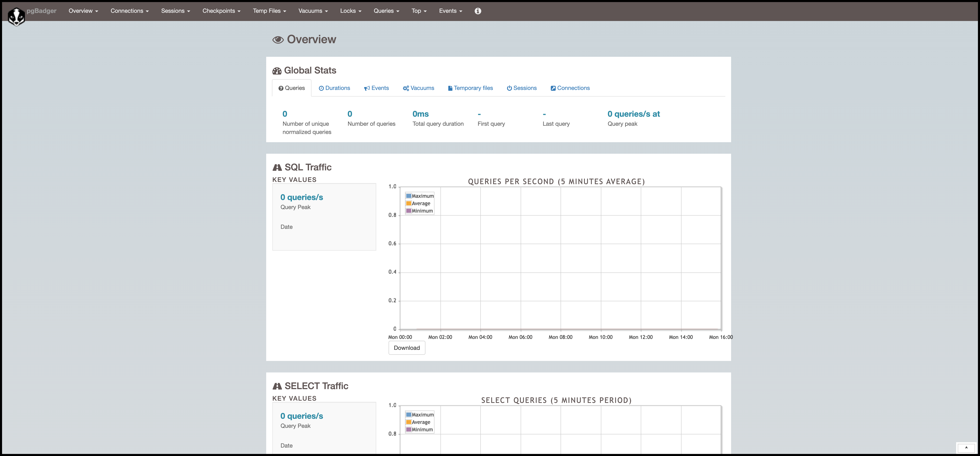This screenshot has width=980, height=456.
Task: Click the info circle icon in navbar
Action: click(478, 11)
